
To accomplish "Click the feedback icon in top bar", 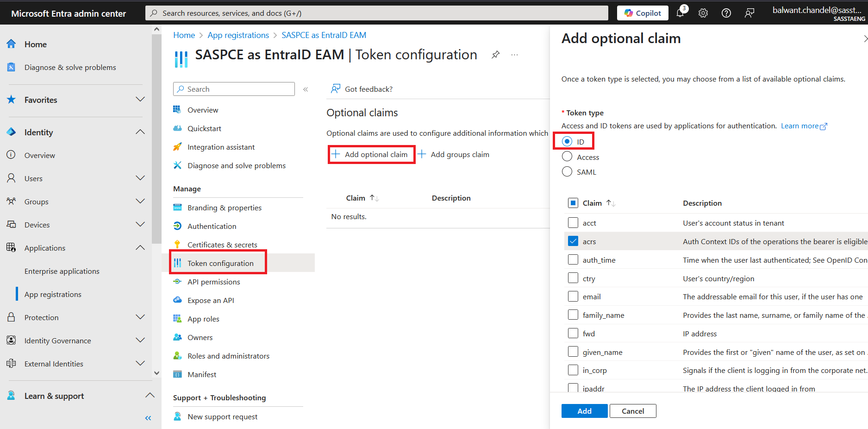I will (x=749, y=13).
